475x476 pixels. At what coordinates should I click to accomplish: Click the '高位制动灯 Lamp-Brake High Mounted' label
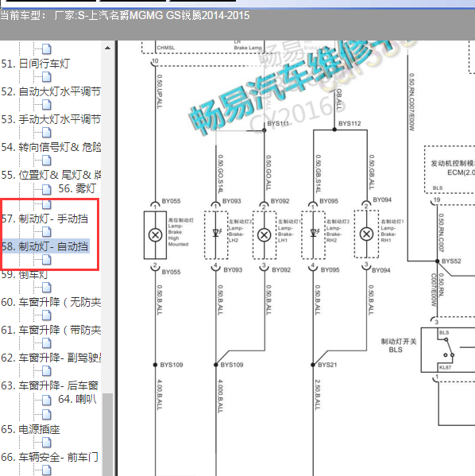click(x=181, y=232)
